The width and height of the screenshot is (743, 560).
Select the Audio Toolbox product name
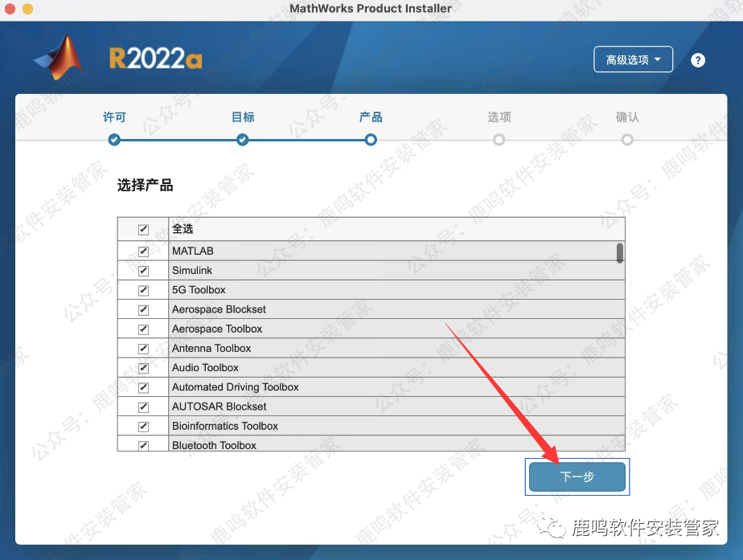[205, 367]
